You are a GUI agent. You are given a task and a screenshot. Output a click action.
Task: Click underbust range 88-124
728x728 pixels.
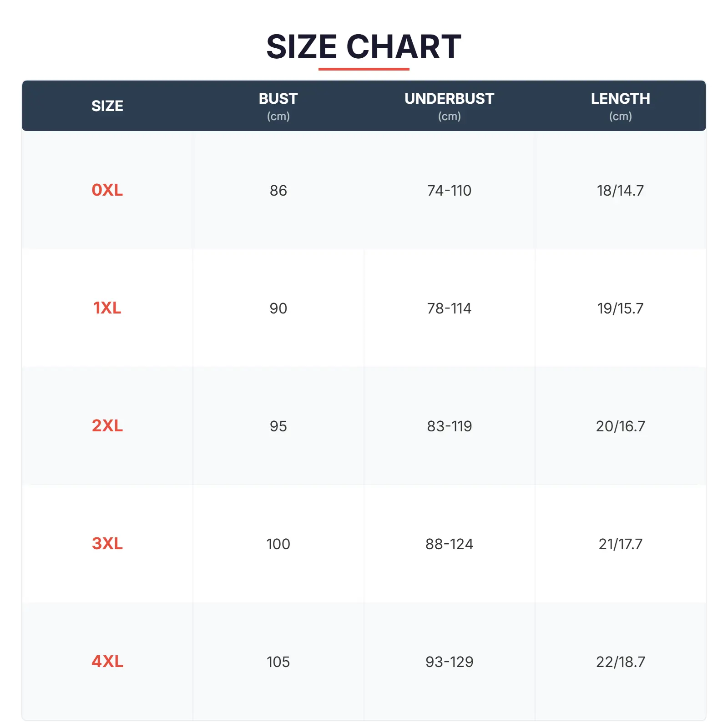449,544
